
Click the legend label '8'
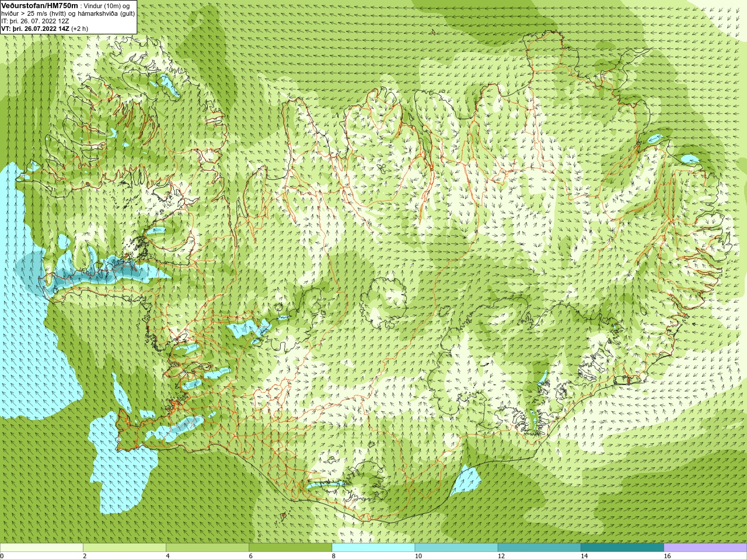pyautogui.click(x=333, y=556)
